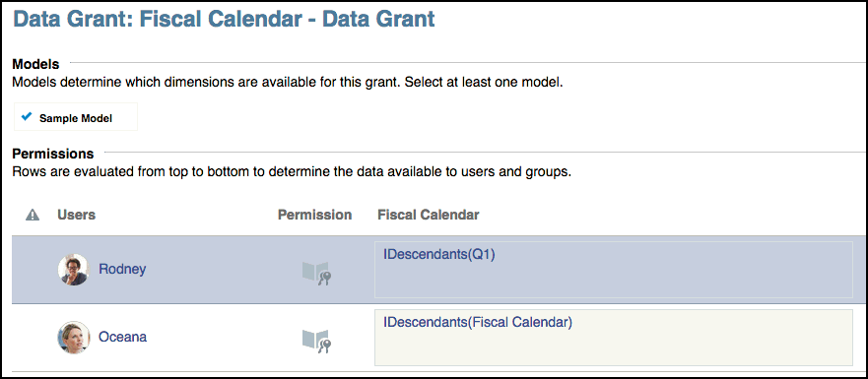Toggle the Sample Model selection box
Viewport: 868px width, 379px height.
(x=76, y=117)
